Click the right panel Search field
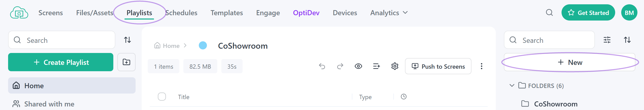This screenshot has width=644, height=110. coord(549,40)
